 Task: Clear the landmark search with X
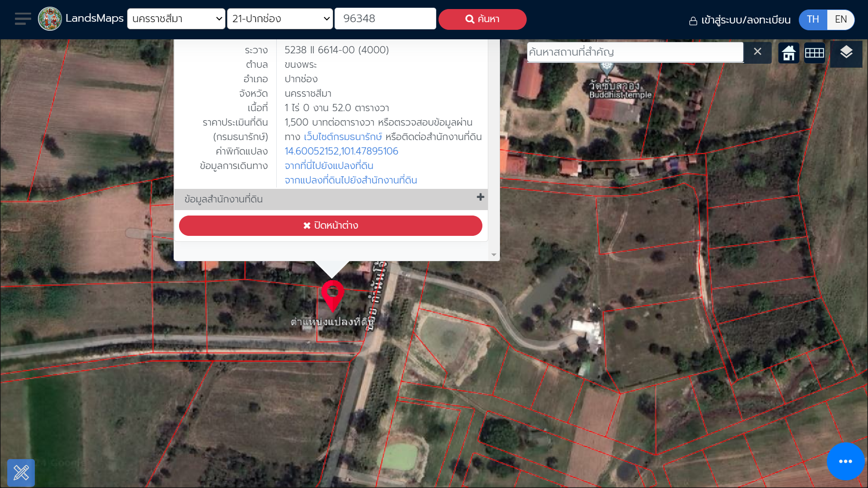[x=757, y=52]
